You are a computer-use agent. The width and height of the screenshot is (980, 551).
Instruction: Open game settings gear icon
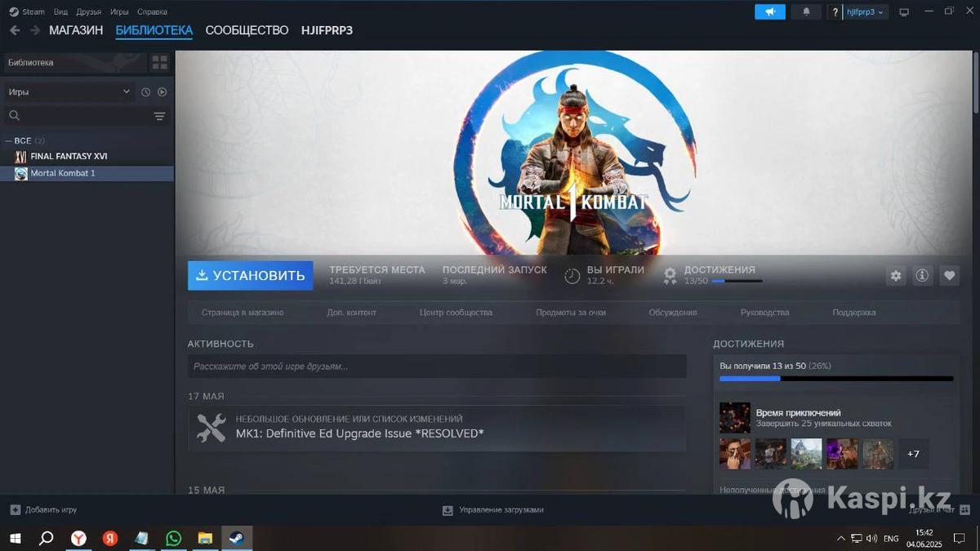pos(896,276)
